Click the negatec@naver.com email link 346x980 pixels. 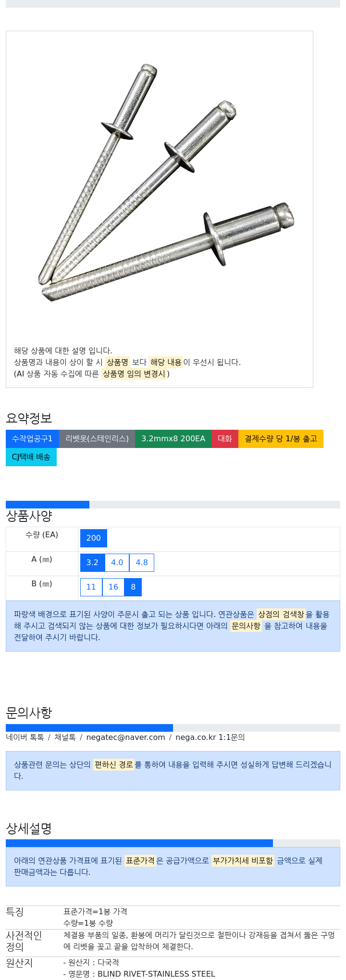coord(125,738)
